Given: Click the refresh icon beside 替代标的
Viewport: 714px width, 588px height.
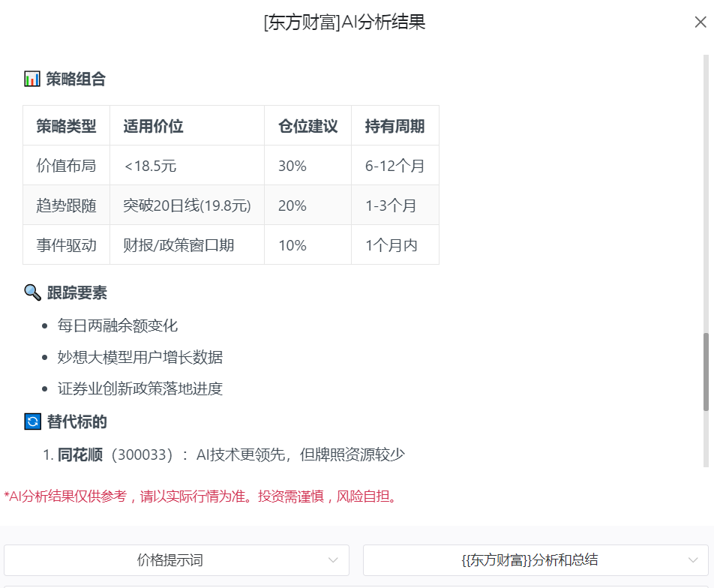Looking at the screenshot, I should (x=32, y=421).
